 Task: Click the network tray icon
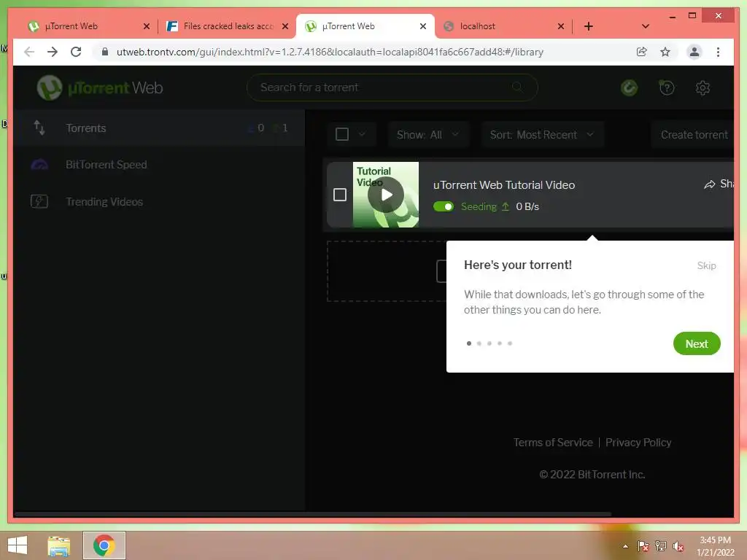coord(661,546)
